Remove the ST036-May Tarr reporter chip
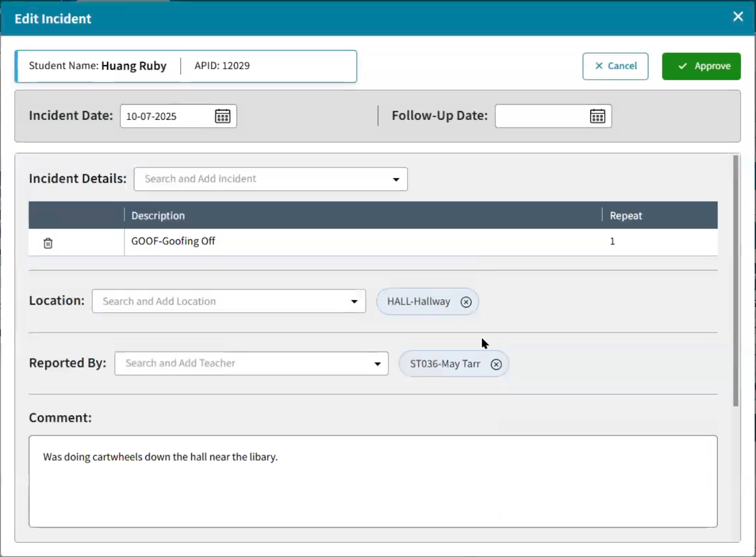This screenshot has height=557, width=756. coord(496,364)
